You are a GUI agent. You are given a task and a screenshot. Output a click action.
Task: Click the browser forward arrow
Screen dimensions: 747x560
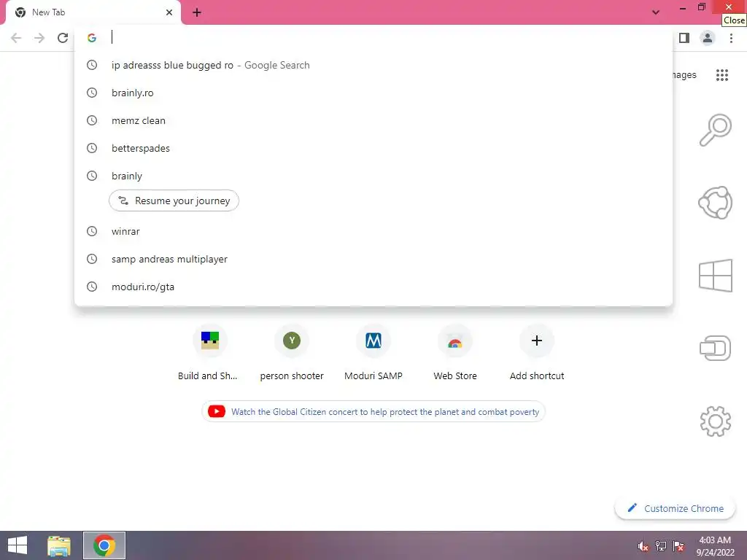click(x=39, y=38)
